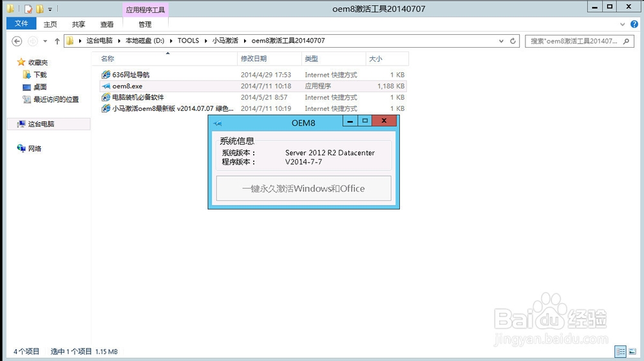Viewport: 644px width, 361px height.
Task: Open the 管理 ribbon tab
Action: 145,24
